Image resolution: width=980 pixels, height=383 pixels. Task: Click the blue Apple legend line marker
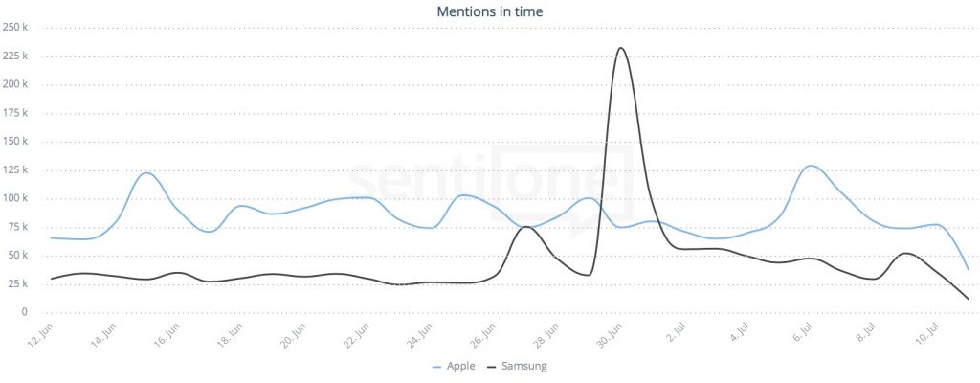click(x=437, y=367)
